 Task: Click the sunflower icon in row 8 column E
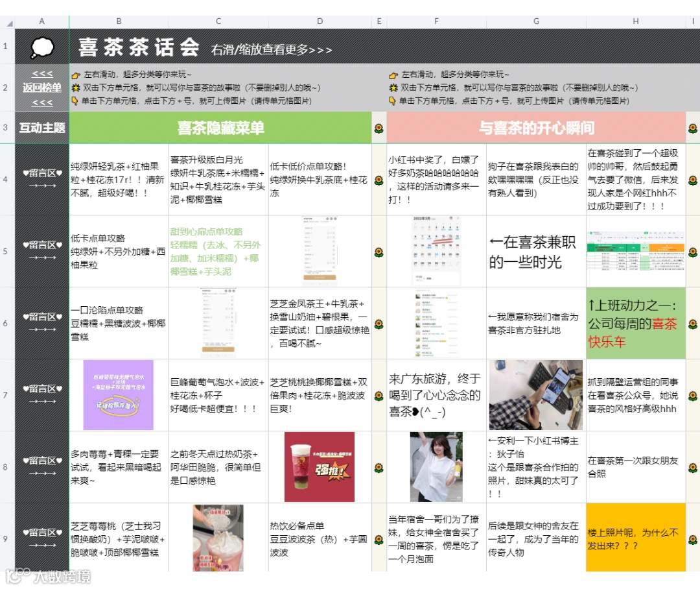(x=379, y=468)
